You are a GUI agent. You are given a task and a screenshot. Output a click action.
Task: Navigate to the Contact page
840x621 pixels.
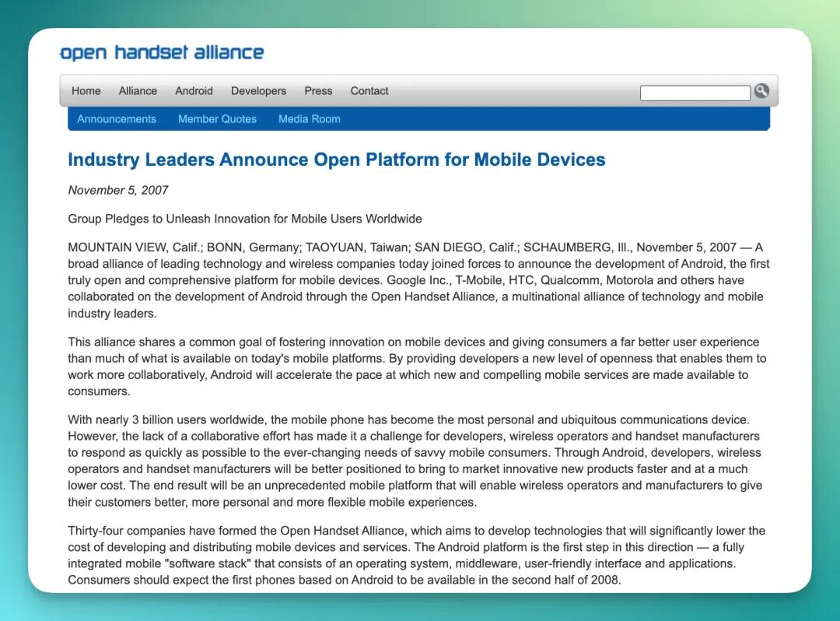pos(369,91)
